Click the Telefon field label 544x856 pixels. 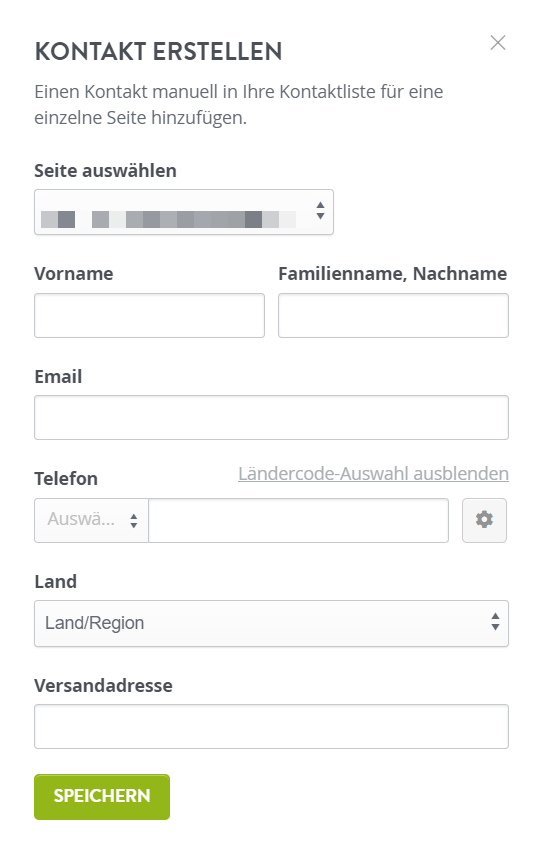click(x=66, y=479)
